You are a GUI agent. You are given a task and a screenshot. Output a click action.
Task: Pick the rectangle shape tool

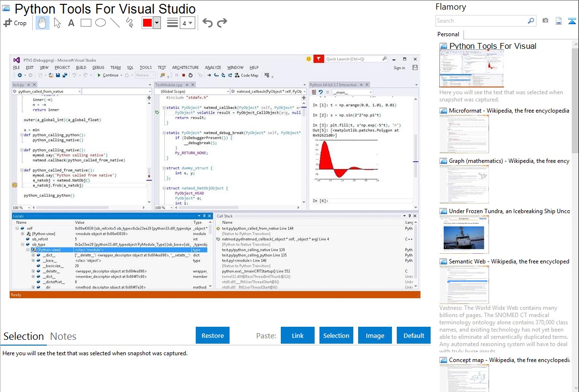pos(86,23)
